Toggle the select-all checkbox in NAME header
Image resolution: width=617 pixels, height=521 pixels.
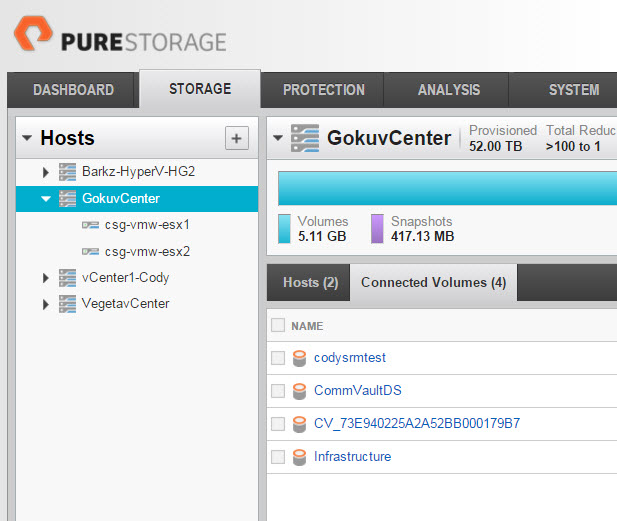(278, 325)
